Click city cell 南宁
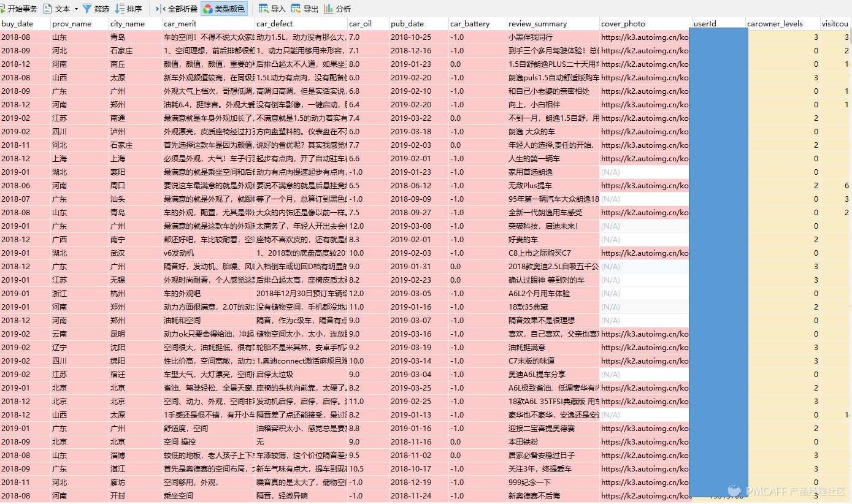852x504 pixels. 136,240
